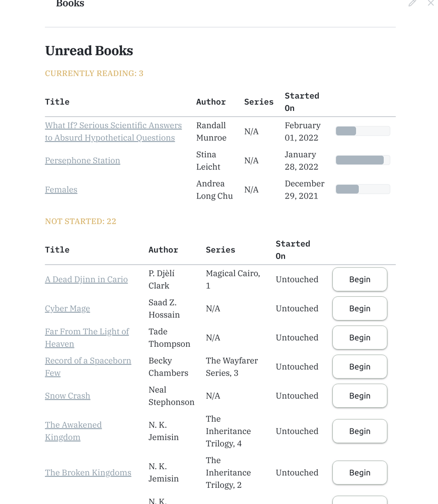Open The Awakened Kingdom book entry
Image resolution: width=438 pixels, height=504 pixels.
point(73,431)
